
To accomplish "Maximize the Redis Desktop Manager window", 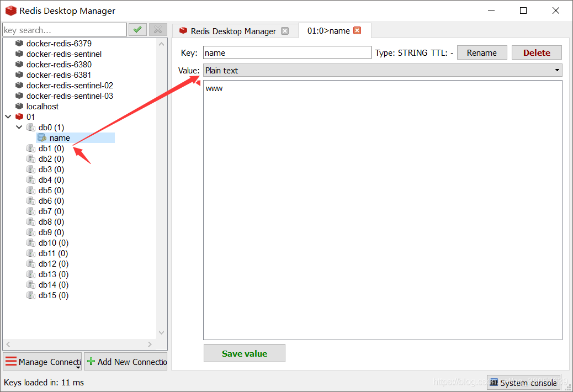I will pyautogui.click(x=523, y=10).
